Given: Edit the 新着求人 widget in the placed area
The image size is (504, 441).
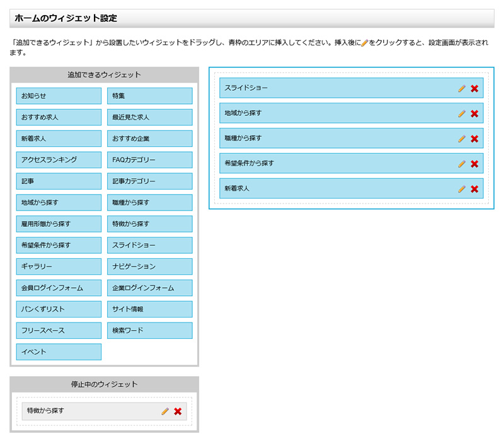Looking at the screenshot, I should tap(461, 188).
